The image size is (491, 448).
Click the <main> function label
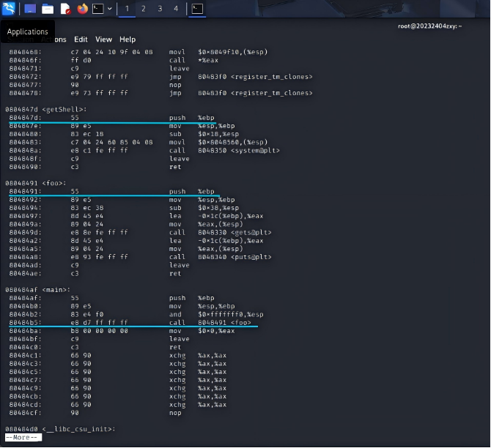56,290
